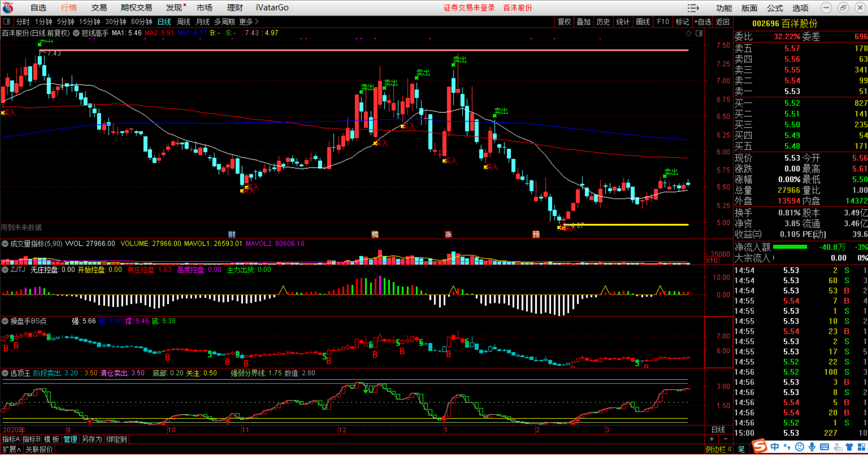The height and width of the screenshot is (455, 868).
Task: Click the 画线 drawing button
Action: coord(643,22)
